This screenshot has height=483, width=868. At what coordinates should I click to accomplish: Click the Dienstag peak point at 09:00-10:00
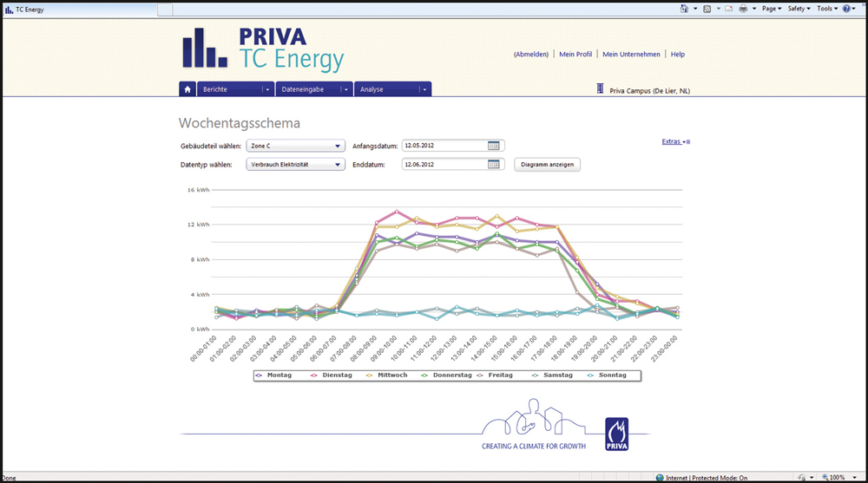click(397, 212)
